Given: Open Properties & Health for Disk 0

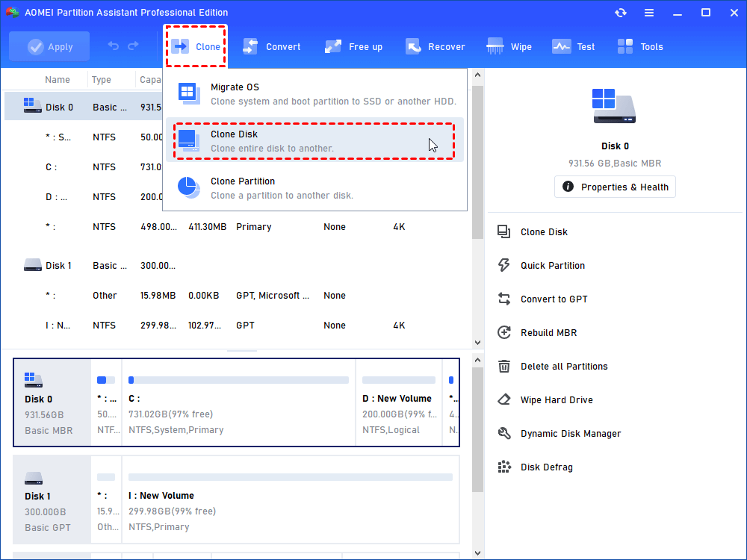Looking at the screenshot, I should 615,187.
